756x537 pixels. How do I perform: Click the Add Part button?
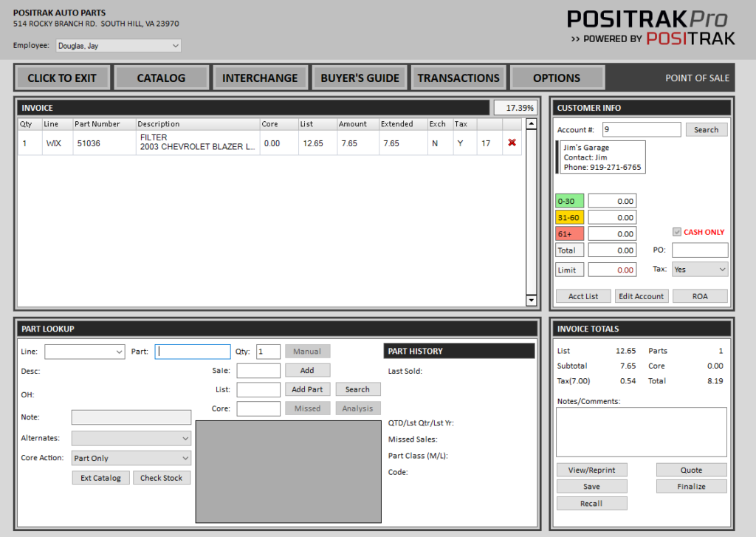coord(308,389)
